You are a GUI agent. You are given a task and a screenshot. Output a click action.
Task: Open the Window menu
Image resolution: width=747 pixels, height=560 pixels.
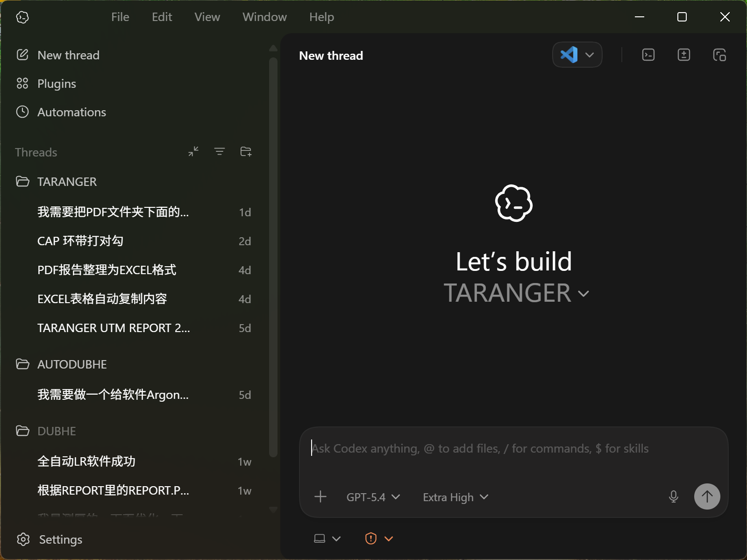click(264, 17)
